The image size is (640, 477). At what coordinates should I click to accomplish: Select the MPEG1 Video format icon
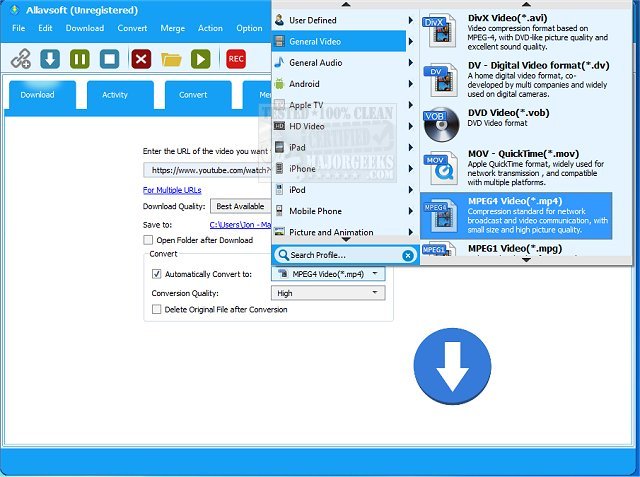pyautogui.click(x=439, y=250)
